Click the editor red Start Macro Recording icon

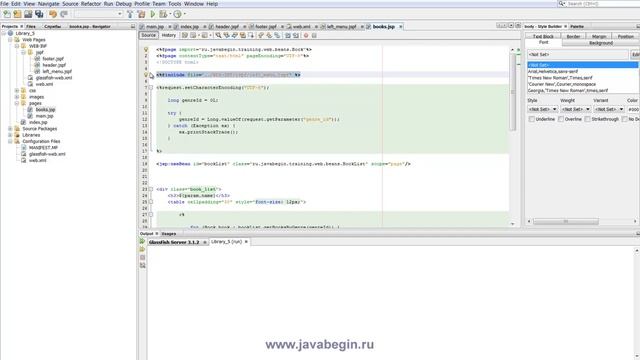306,36
